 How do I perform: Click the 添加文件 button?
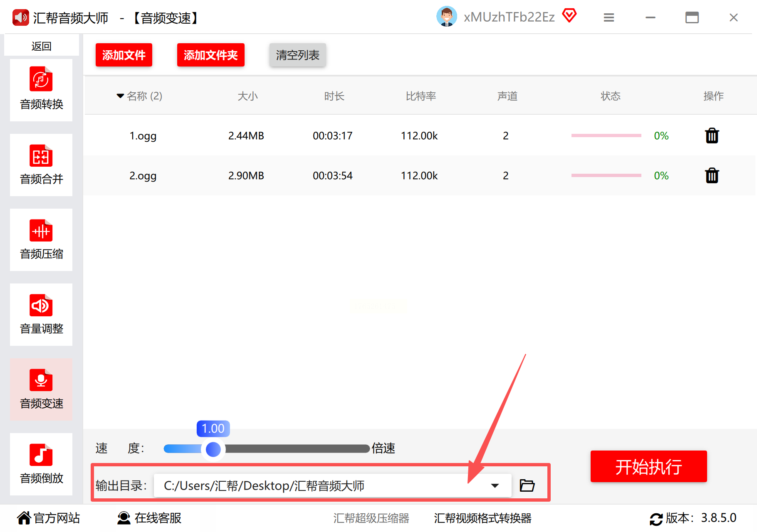pos(124,55)
